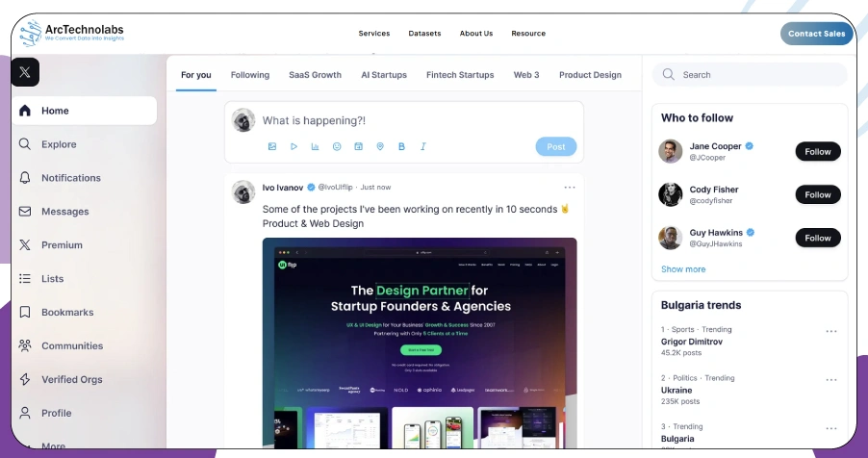Click the @codyfisher handle

(711, 201)
